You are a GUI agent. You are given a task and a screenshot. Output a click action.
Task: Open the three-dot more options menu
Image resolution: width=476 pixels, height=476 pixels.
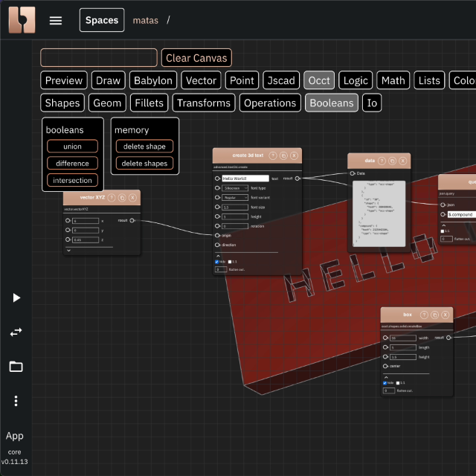click(x=16, y=401)
